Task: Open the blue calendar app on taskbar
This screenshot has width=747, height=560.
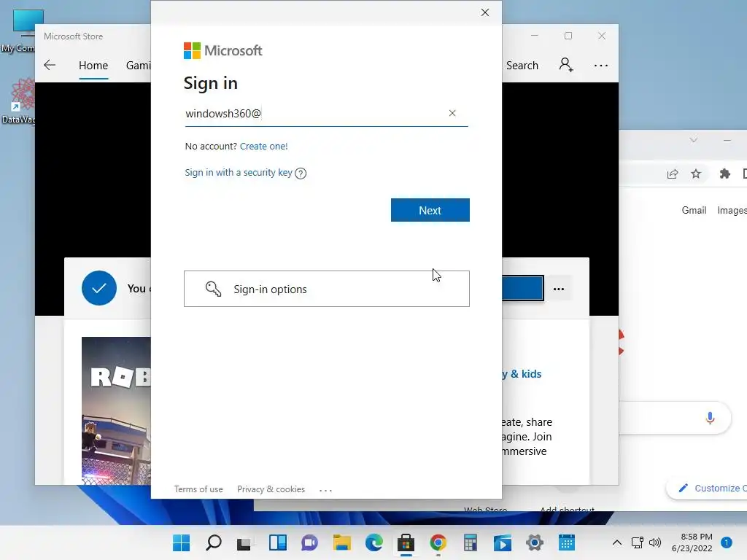Action: [566, 542]
